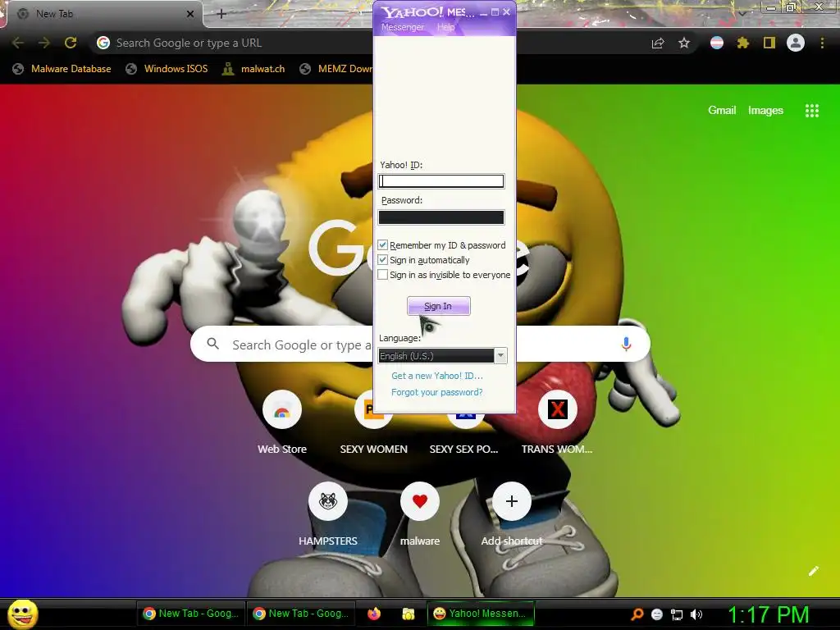Click the customize page pencil icon

click(813, 571)
